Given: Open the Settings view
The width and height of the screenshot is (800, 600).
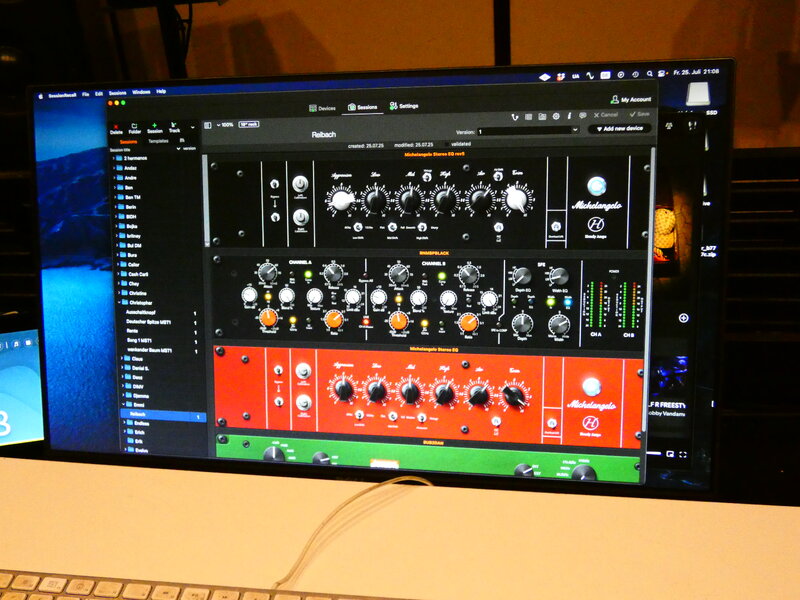Looking at the screenshot, I should pos(404,106).
